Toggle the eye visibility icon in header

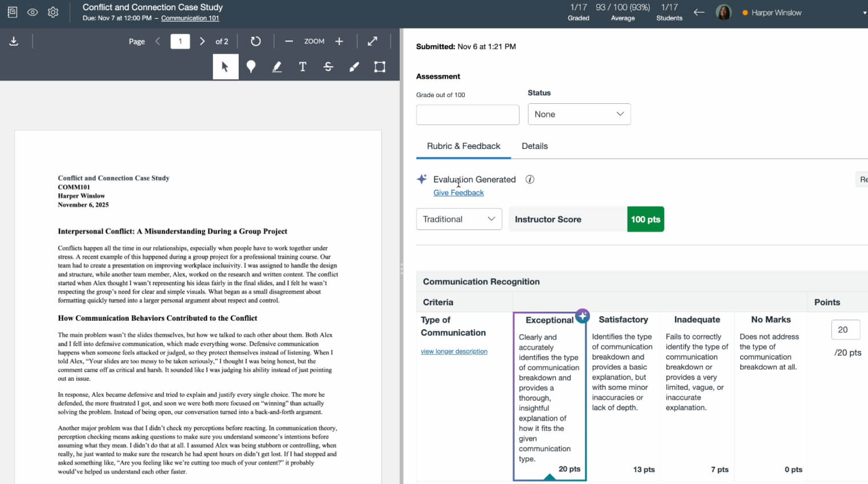point(33,12)
